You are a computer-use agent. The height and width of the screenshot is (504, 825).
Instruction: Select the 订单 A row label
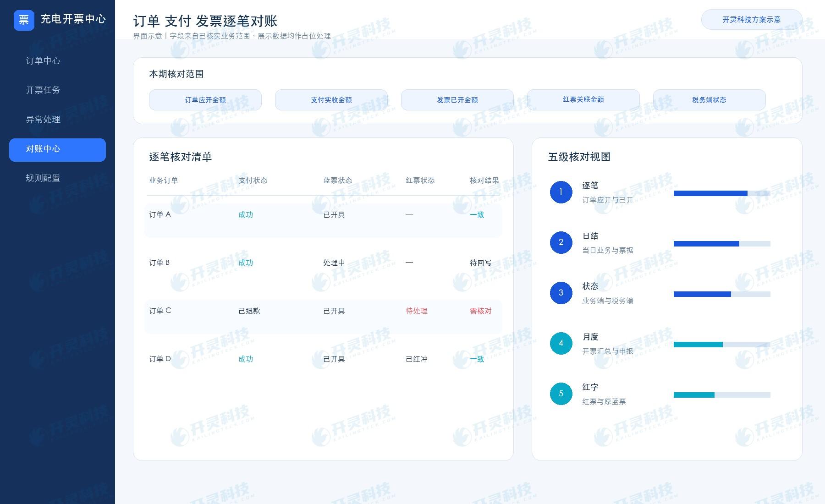(x=160, y=214)
